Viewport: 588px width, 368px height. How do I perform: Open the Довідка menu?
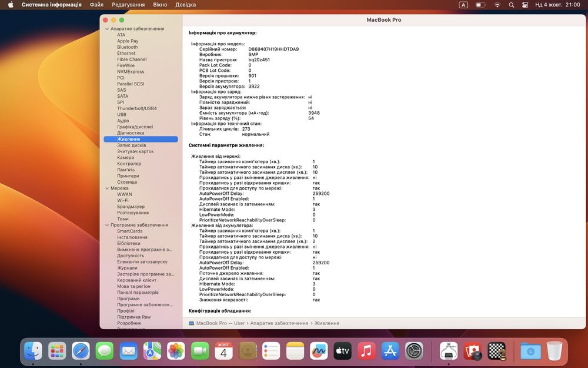tap(186, 5)
